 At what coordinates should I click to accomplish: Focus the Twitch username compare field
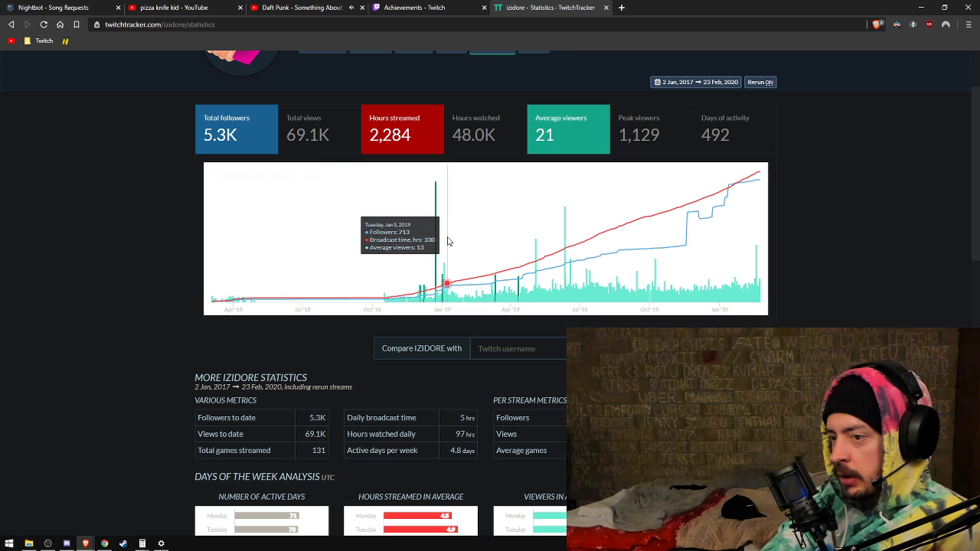(518, 348)
